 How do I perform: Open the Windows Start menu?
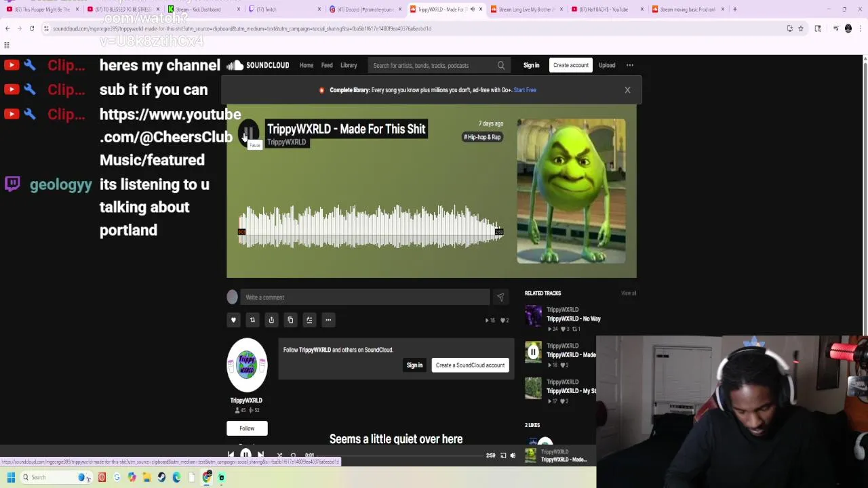[10, 477]
